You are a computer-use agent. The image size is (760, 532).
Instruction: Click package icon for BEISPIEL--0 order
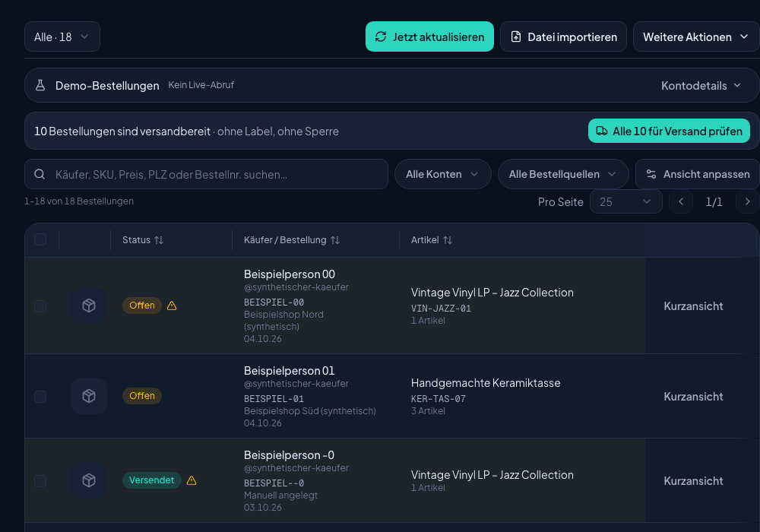point(89,480)
